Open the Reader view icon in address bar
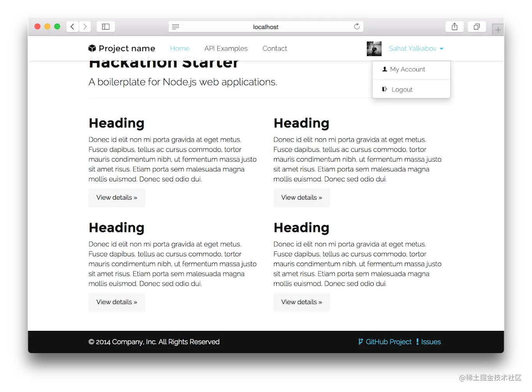Screen dimensions: 532x392 tap(175, 27)
